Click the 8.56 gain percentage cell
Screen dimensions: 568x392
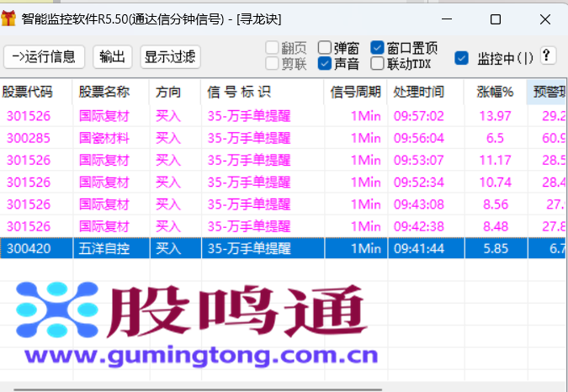(x=495, y=204)
